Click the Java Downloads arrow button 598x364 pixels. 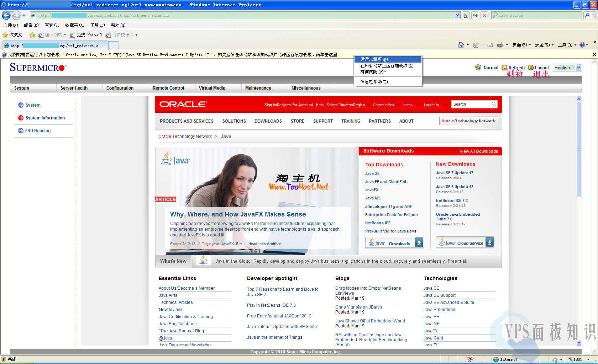pos(419,243)
